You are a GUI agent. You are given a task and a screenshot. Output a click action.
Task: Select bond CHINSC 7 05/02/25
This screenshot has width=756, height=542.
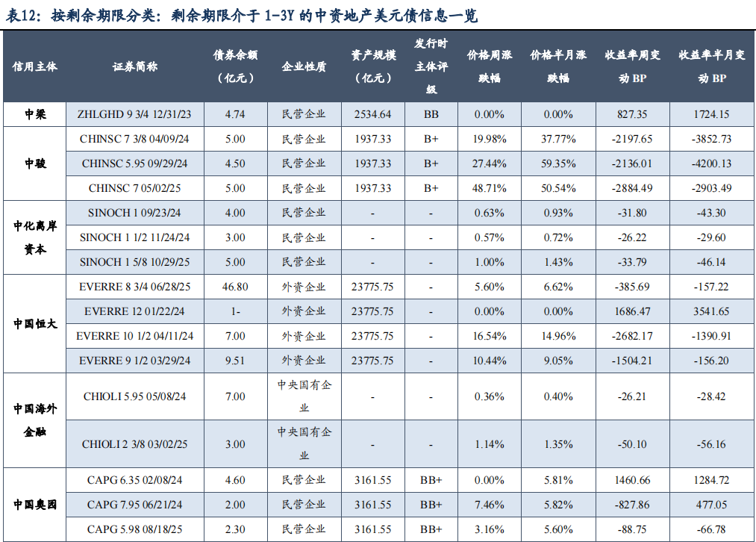point(134,188)
